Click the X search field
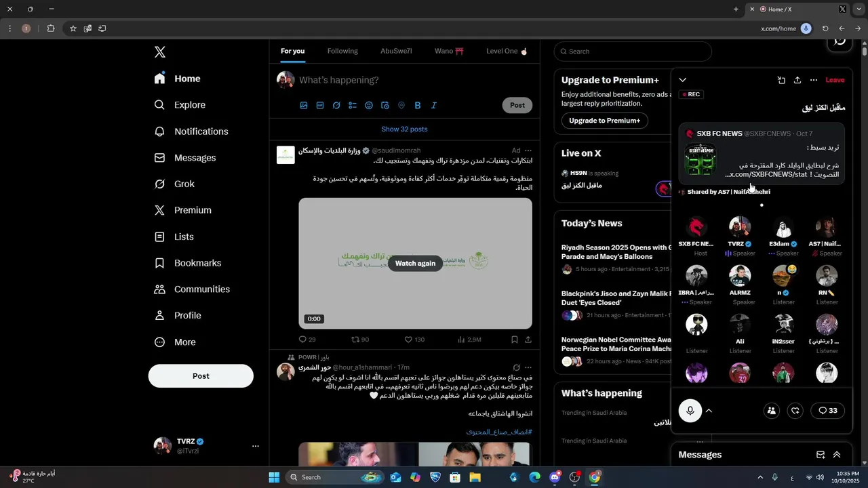Viewport: 868px width, 488px height. [x=633, y=52]
